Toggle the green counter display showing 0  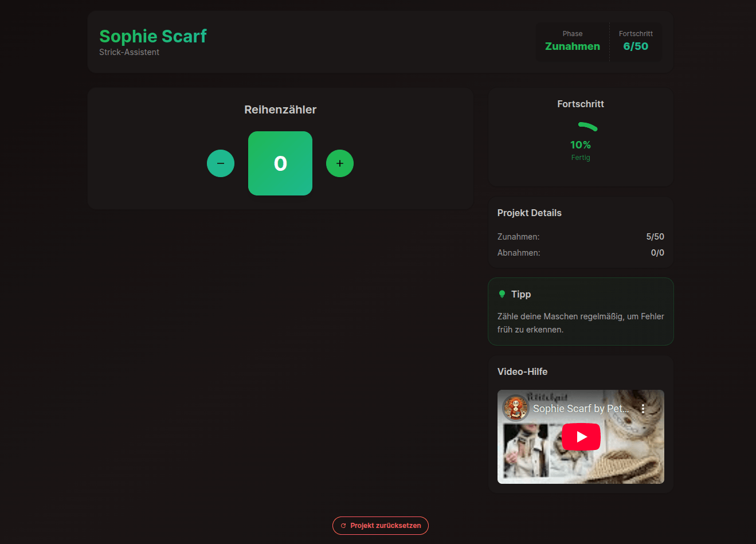280,163
